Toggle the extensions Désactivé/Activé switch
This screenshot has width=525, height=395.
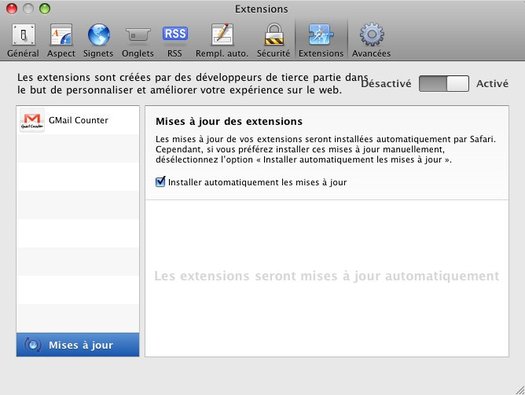point(444,83)
